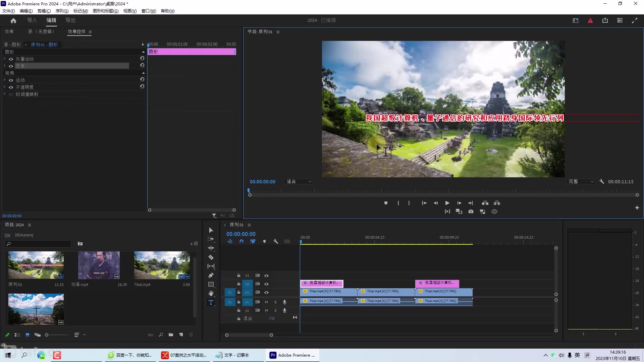Open the 序列 menu

(x=62, y=11)
